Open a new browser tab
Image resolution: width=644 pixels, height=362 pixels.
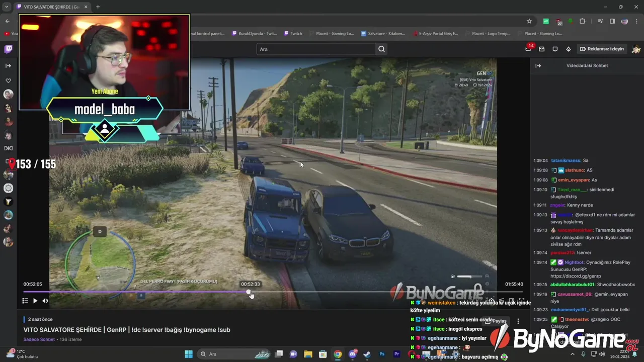pos(98,7)
